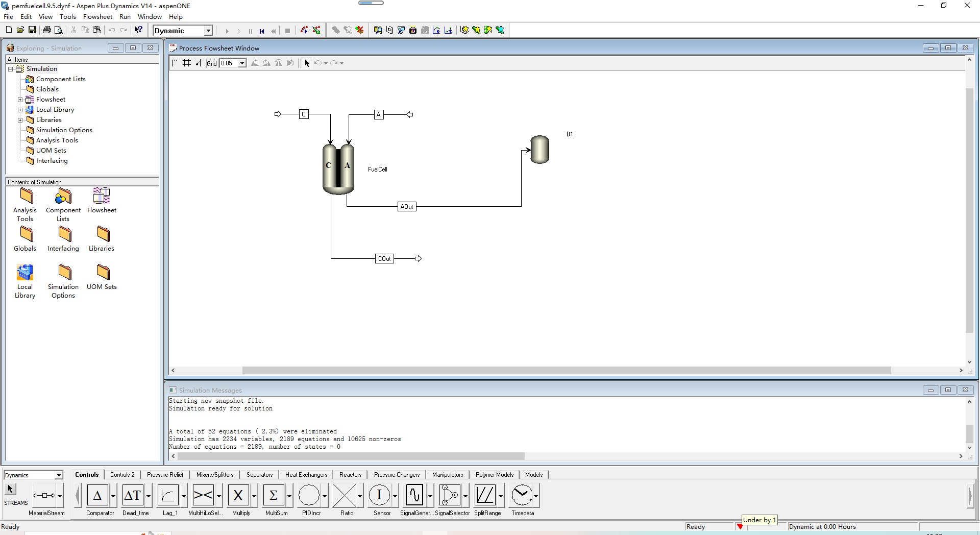This screenshot has height=535, width=980.
Task: Click the New document toolbar icon
Action: click(9, 30)
